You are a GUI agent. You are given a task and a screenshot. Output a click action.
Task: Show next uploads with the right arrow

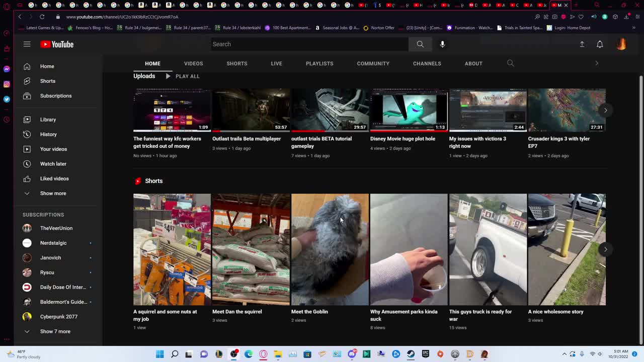click(x=605, y=110)
